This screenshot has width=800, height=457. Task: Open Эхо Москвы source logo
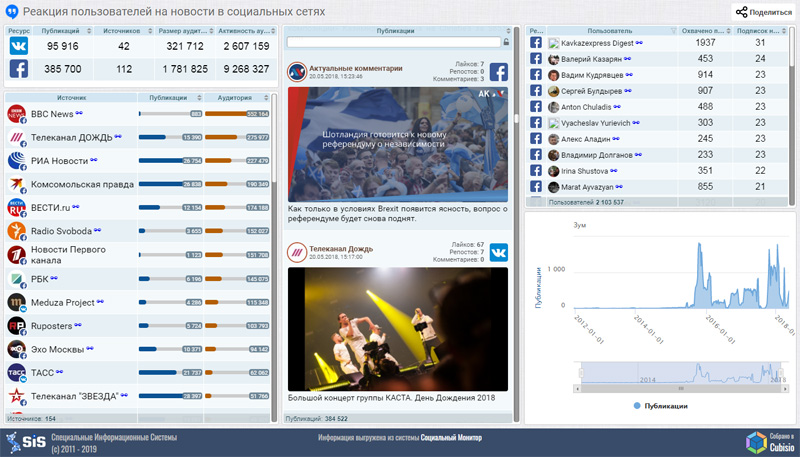coord(16,349)
